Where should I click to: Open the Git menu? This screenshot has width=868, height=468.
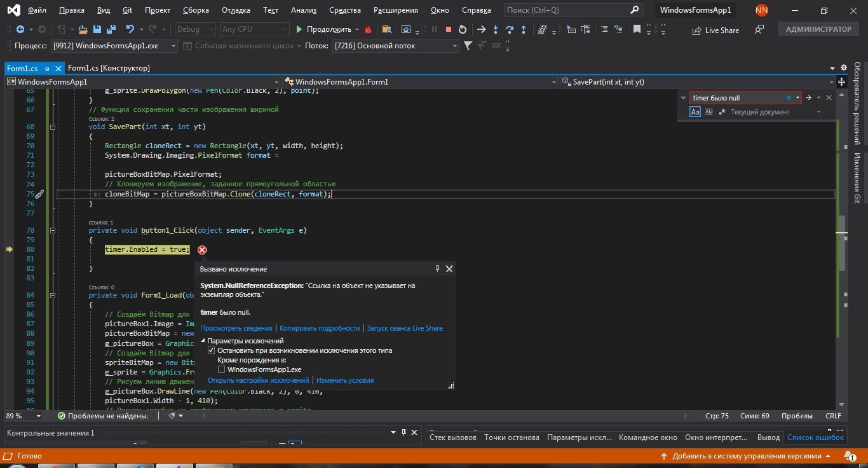point(127,10)
